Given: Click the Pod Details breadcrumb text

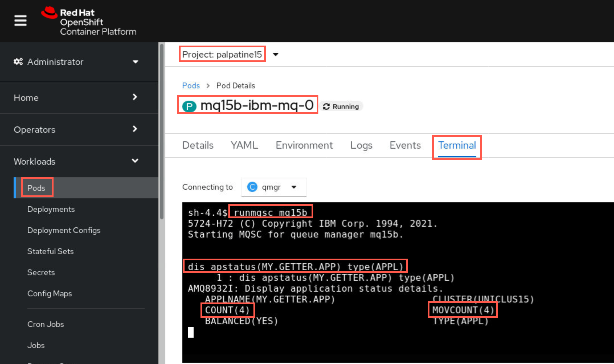Looking at the screenshot, I should [236, 85].
